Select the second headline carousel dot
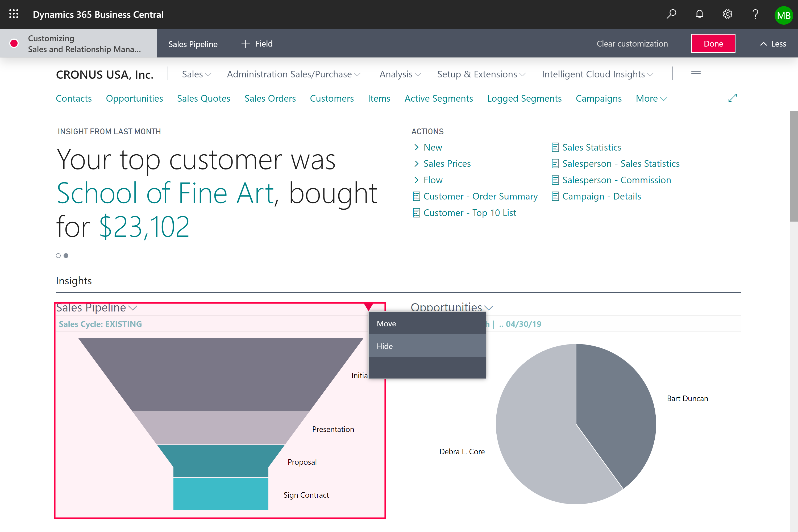 click(66, 255)
